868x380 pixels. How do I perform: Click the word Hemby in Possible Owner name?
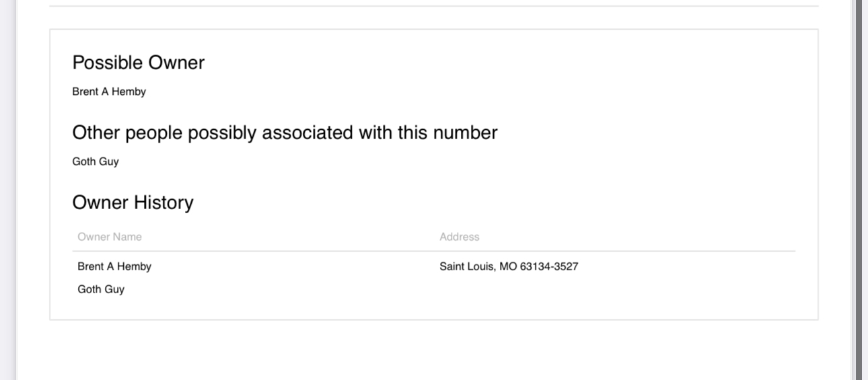(129, 91)
